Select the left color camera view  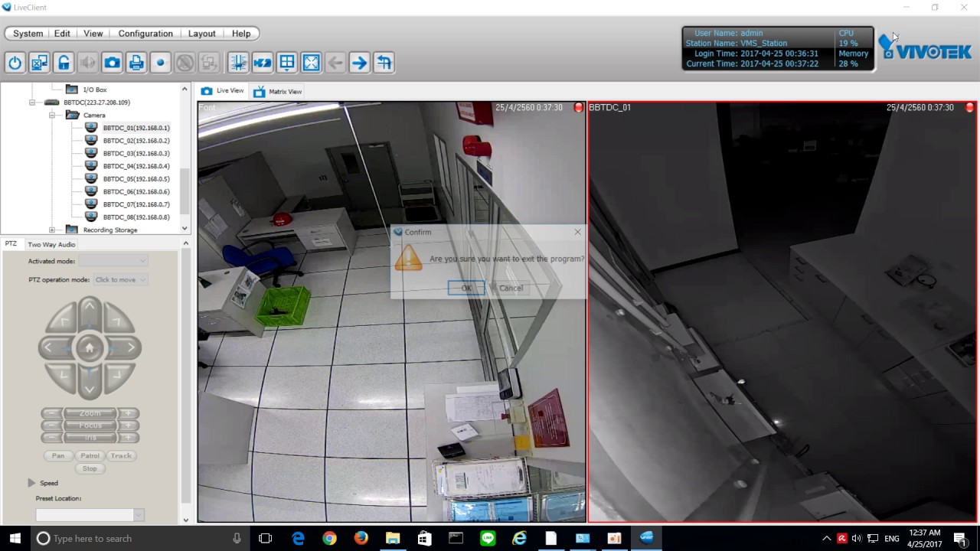click(x=392, y=311)
